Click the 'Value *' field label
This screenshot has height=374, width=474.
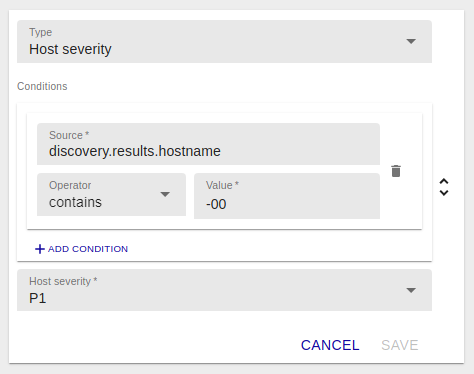222,185
